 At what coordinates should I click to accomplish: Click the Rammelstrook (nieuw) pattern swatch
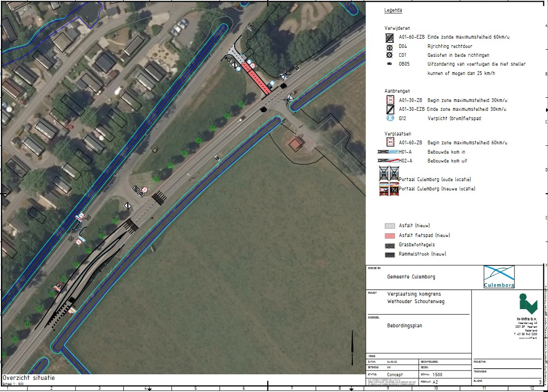pos(390,255)
